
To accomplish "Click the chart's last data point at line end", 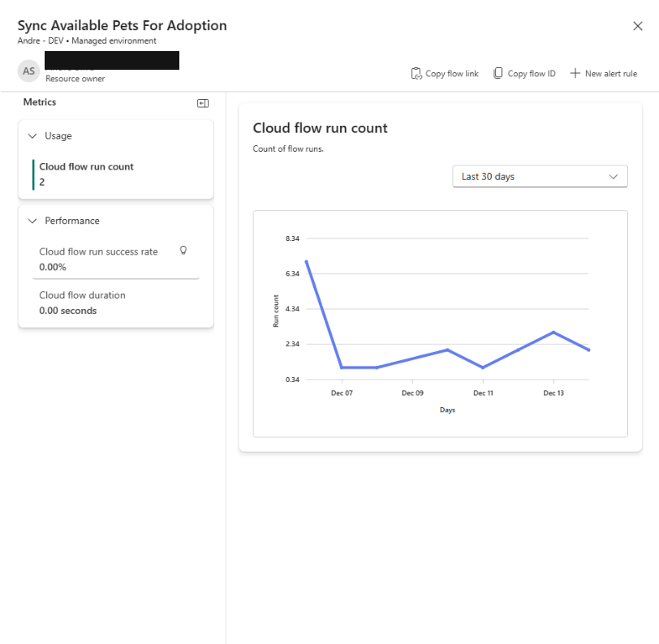I will point(588,350).
